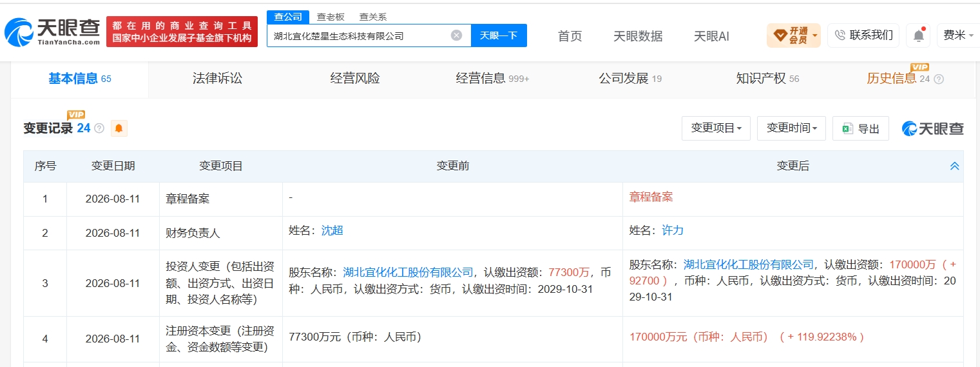This screenshot has width=980, height=367.
Task: Open the TianYanCha logo homepage
Action: point(52,32)
